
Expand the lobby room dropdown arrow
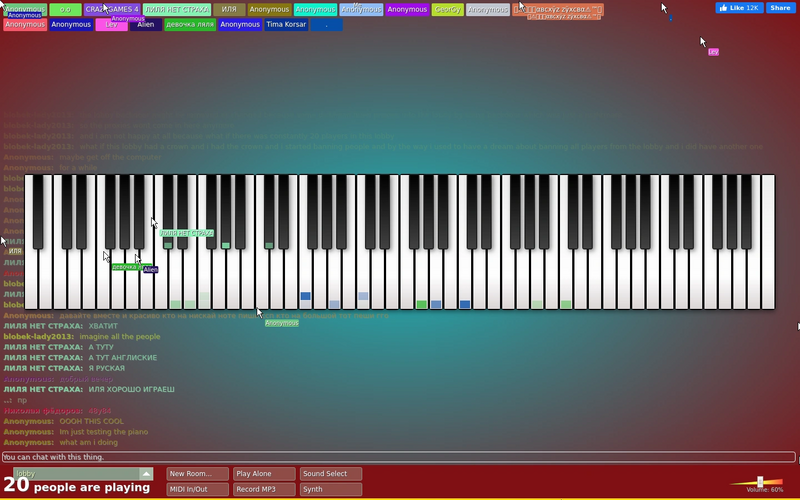click(146, 473)
